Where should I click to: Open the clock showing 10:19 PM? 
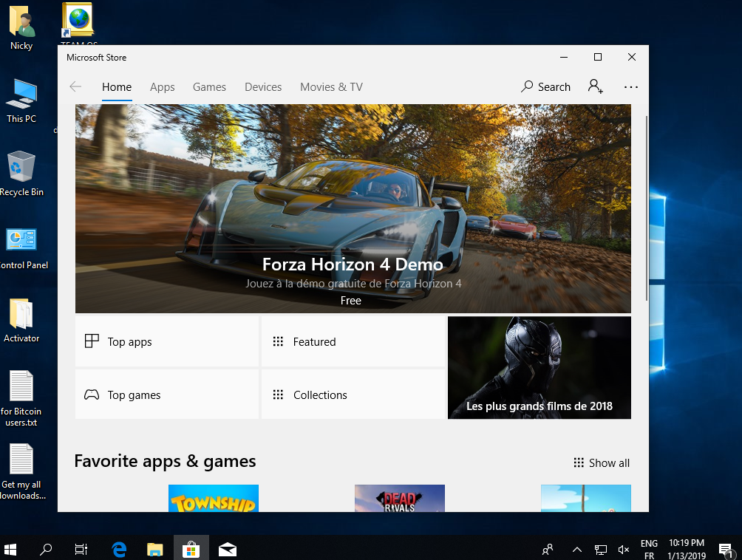[687, 549]
